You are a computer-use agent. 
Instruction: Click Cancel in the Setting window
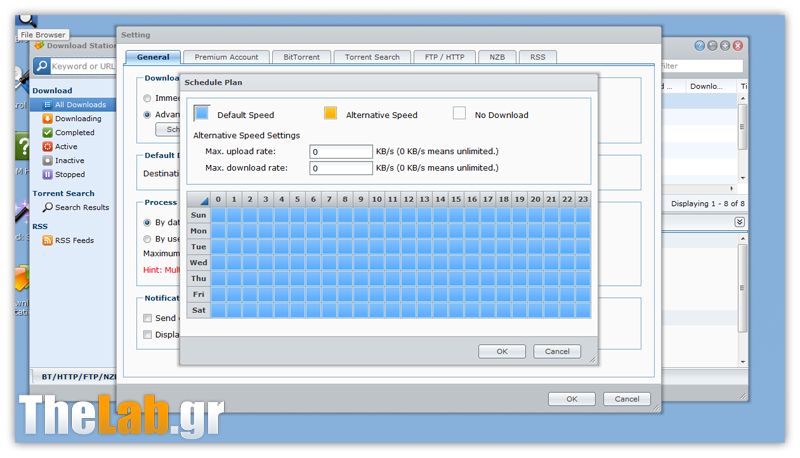627,399
